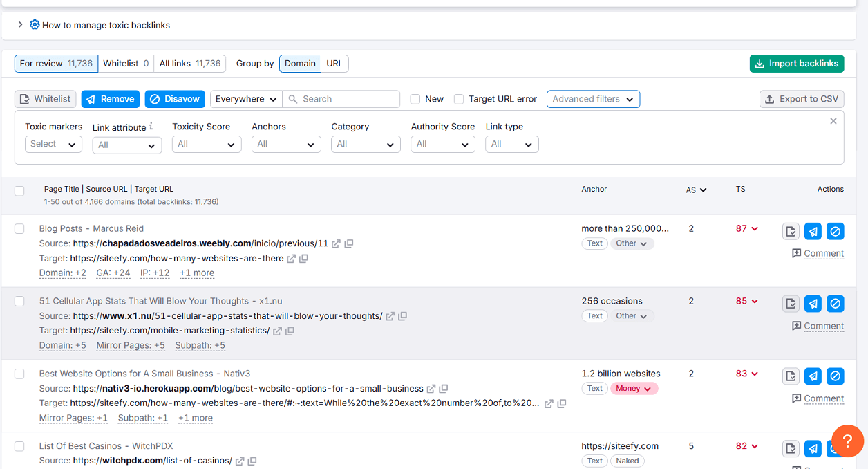868x469 pixels.
Task: Export the backlink list to CSV
Action: 802,99
